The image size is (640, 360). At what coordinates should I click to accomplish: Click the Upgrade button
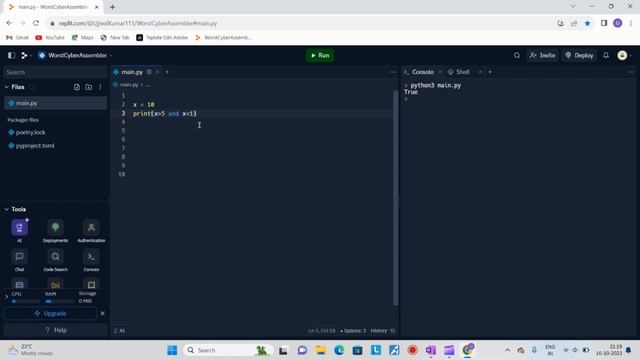pos(51,313)
